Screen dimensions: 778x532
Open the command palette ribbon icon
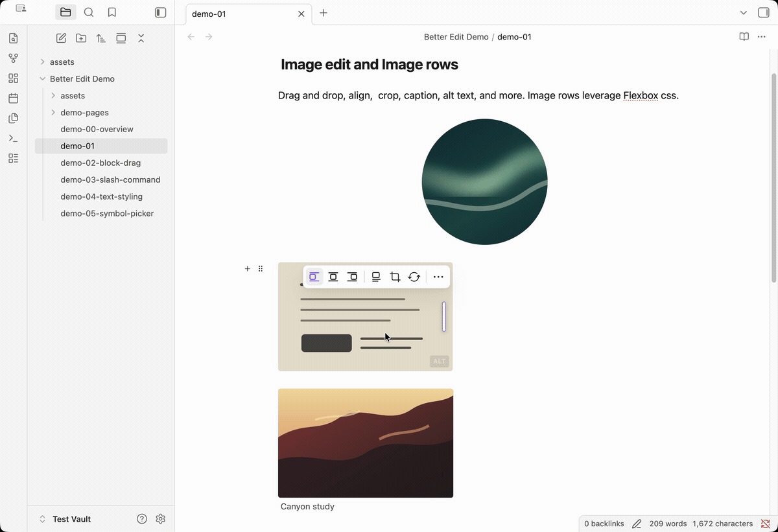click(x=14, y=138)
